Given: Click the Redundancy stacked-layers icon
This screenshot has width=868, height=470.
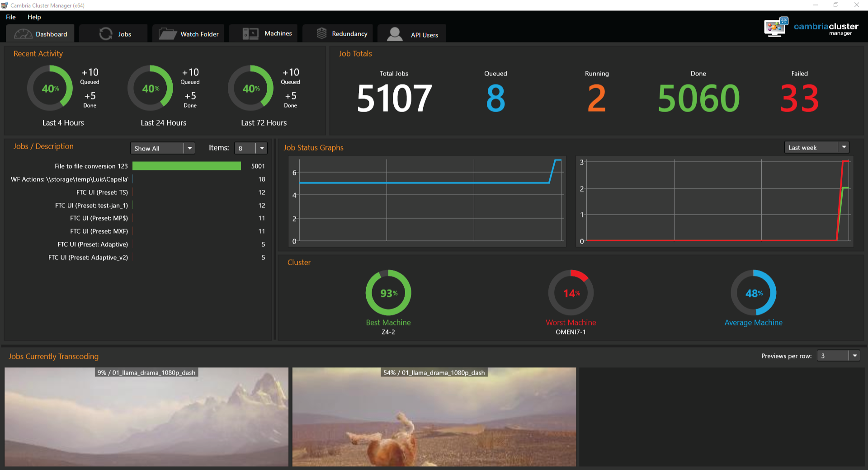Looking at the screenshot, I should coord(321,33).
